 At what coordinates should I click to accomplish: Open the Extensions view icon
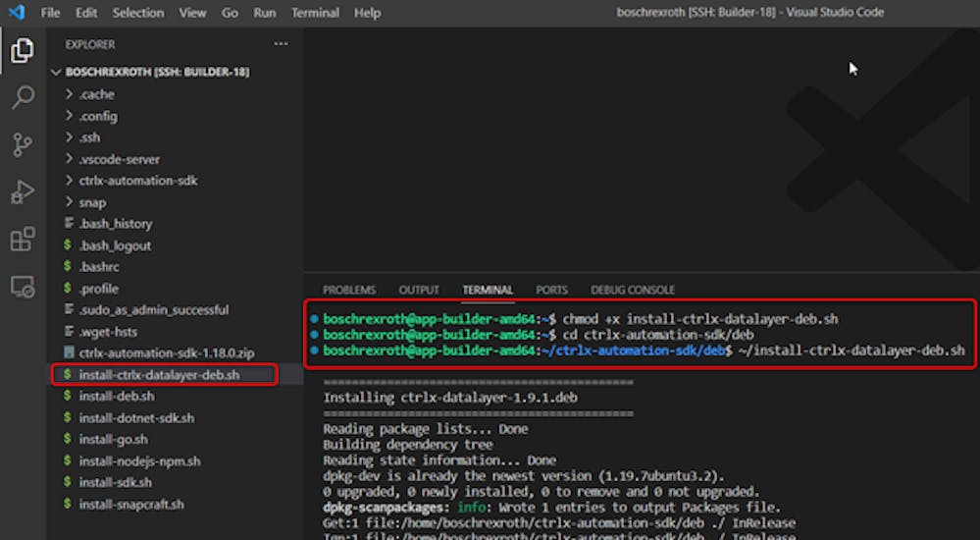click(x=22, y=240)
